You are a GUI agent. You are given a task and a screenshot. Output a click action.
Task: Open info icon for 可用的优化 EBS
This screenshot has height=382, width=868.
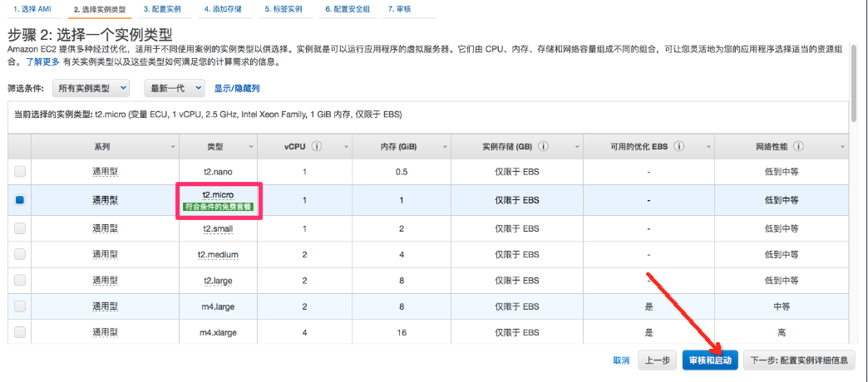click(x=678, y=146)
